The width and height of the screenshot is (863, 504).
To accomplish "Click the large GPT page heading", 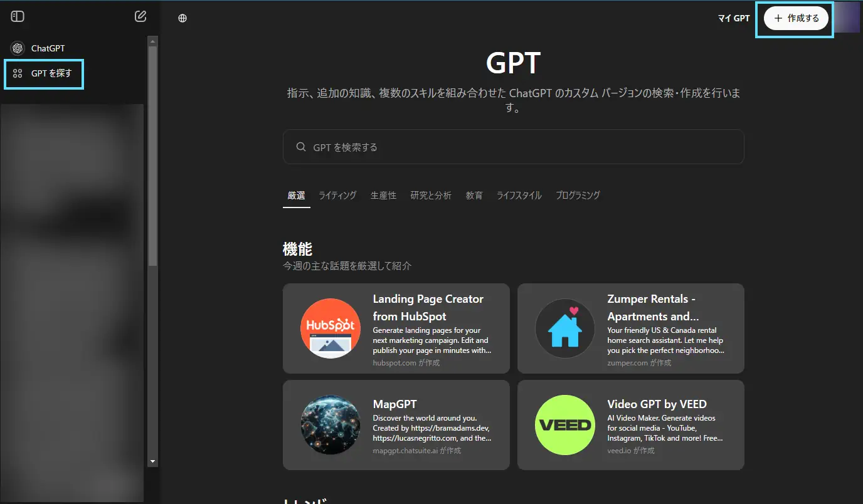I will click(513, 63).
